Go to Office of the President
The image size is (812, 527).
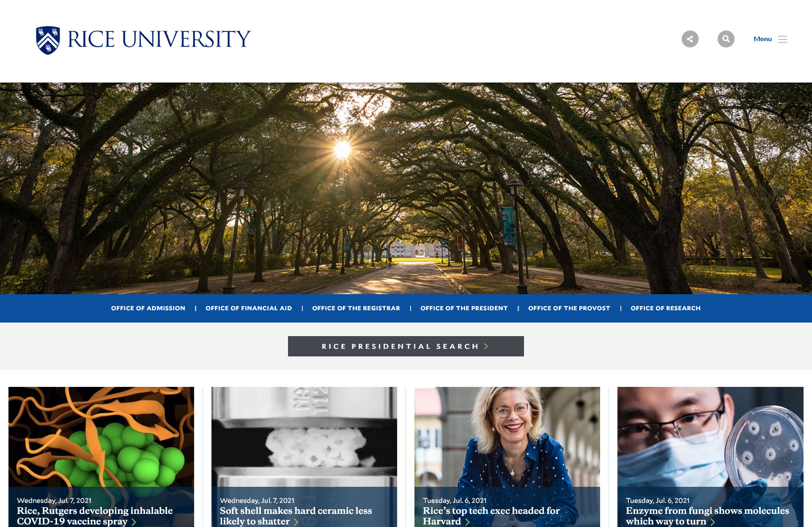[464, 308]
